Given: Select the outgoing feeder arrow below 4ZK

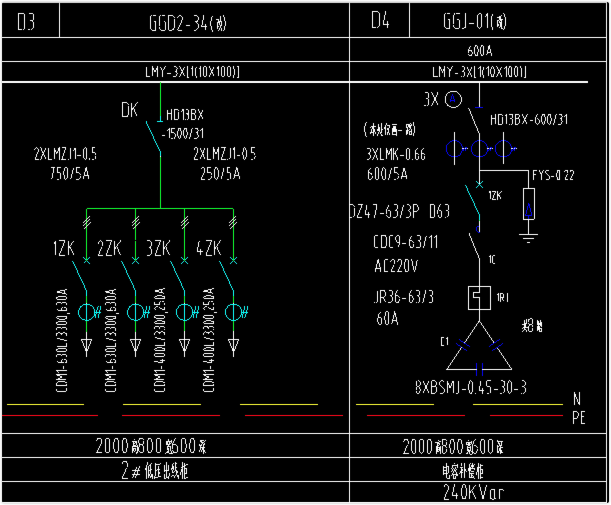Looking at the screenshot, I should 233,347.
